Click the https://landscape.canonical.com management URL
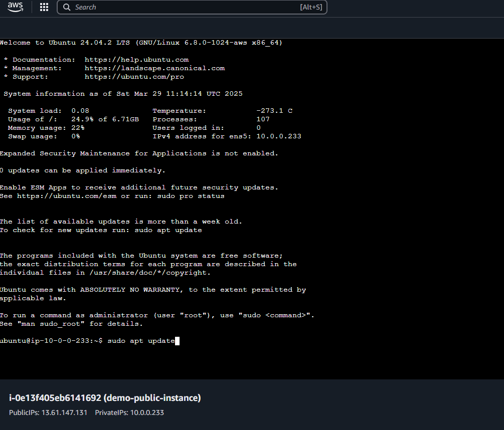The width and height of the screenshot is (504, 430). tap(154, 68)
